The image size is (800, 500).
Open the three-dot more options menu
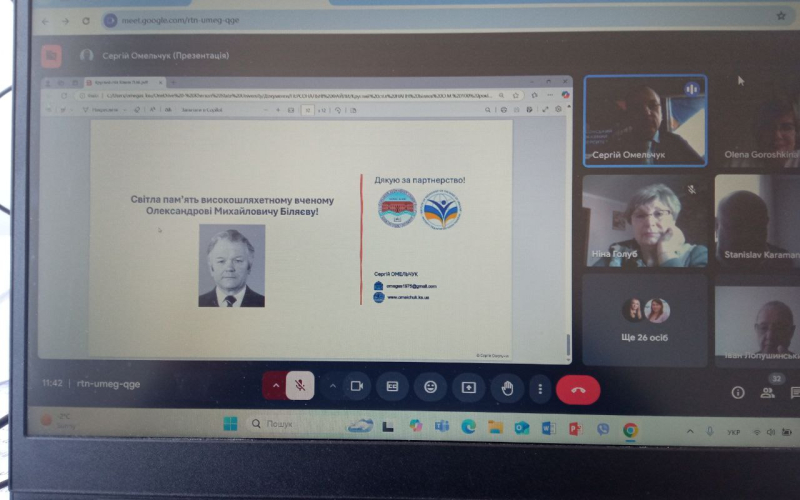[540, 388]
